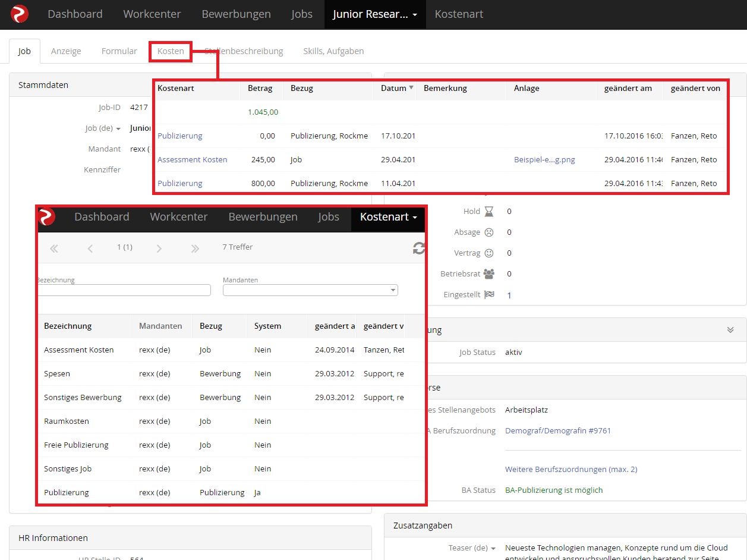Open the Teaser (de) language dropdown

tap(493, 548)
